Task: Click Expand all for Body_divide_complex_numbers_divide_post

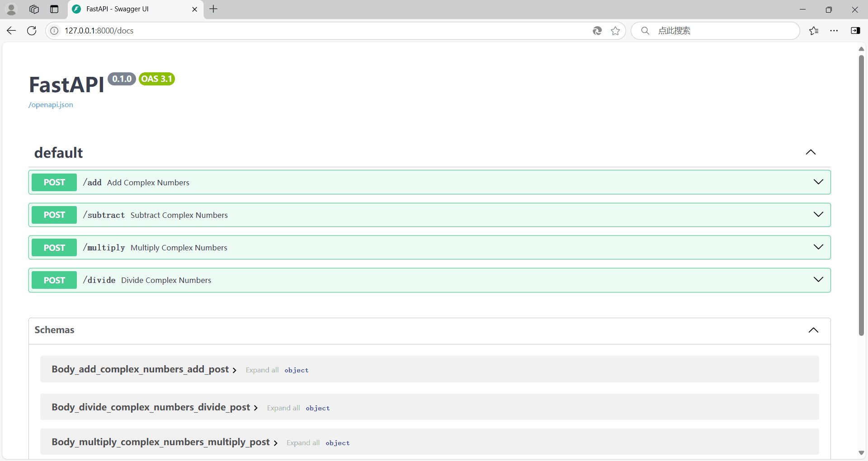Action: tap(283, 408)
